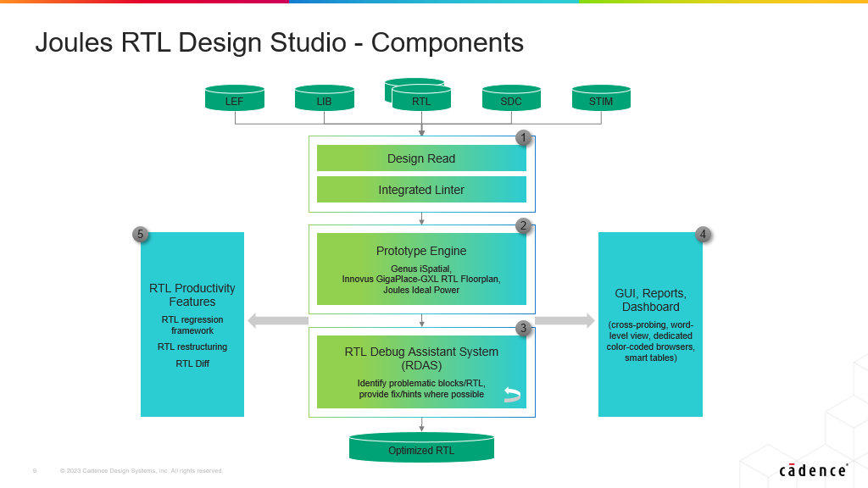The height and width of the screenshot is (488, 868).
Task: Click the RTL Diff text
Action: (192, 363)
